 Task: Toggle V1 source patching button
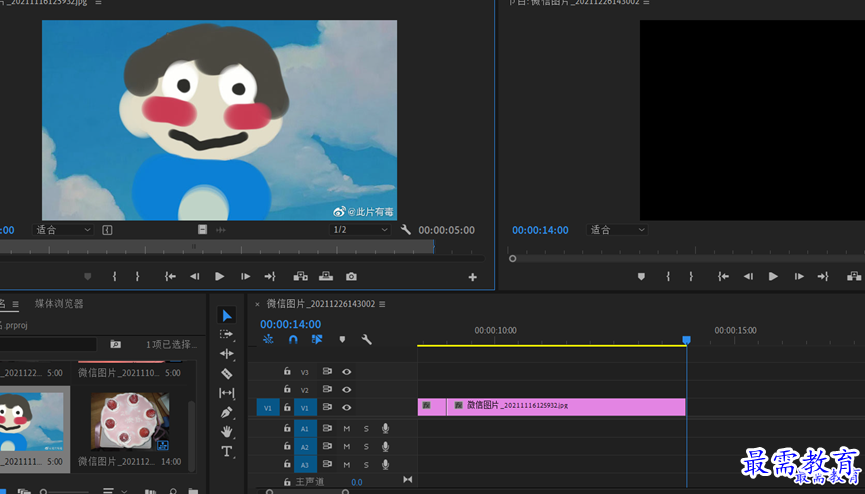(x=268, y=408)
